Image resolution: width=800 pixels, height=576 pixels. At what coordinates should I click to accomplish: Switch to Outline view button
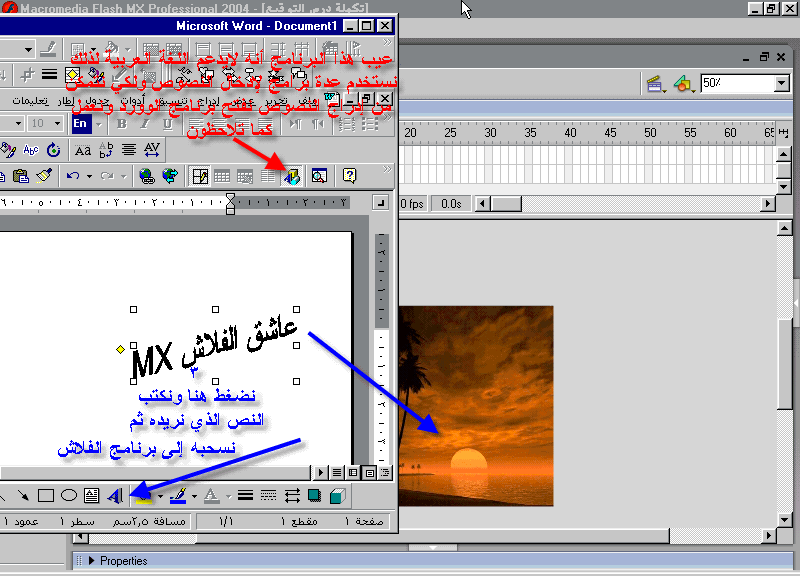click(x=385, y=473)
